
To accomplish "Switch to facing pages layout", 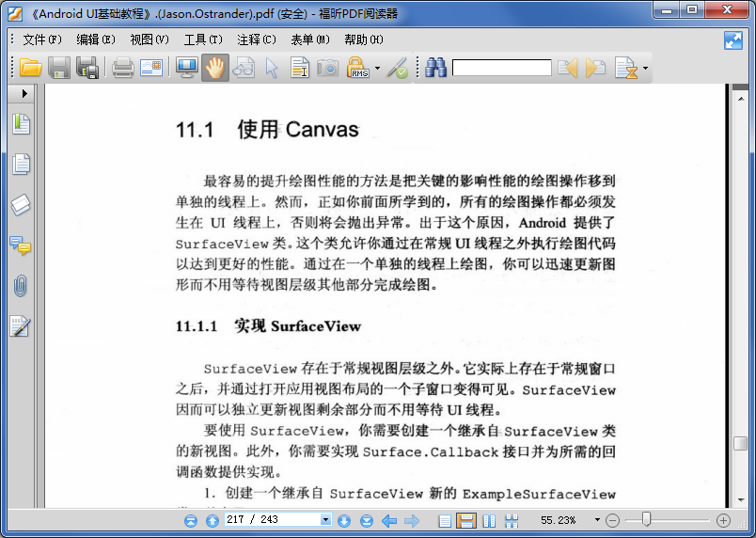I will 489,521.
